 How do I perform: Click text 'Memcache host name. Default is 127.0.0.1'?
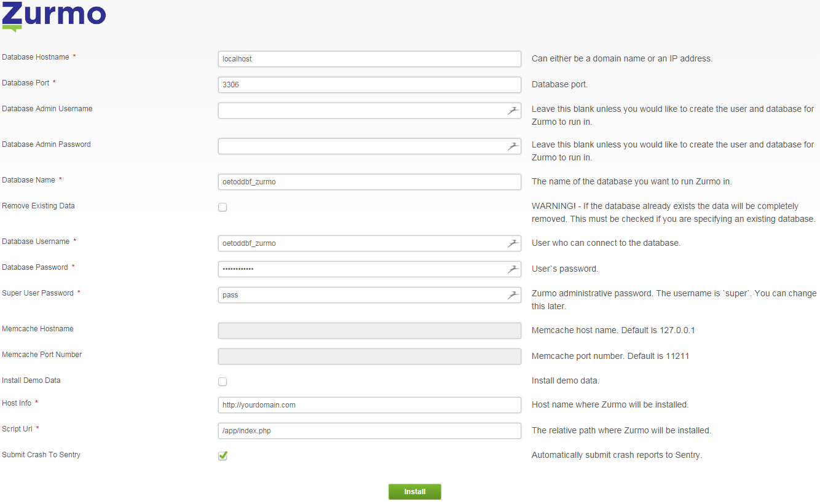(x=613, y=331)
